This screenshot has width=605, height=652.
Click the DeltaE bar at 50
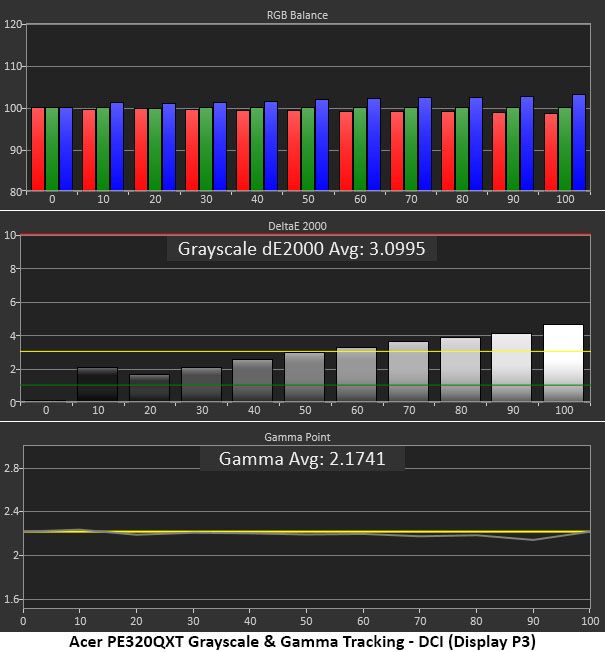(x=304, y=377)
